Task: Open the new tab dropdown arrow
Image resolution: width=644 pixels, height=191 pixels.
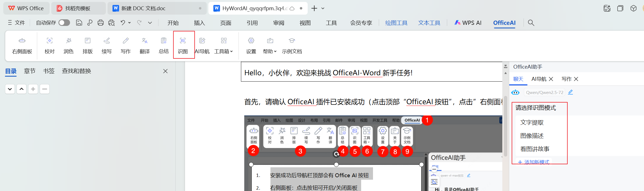Action: (x=323, y=8)
